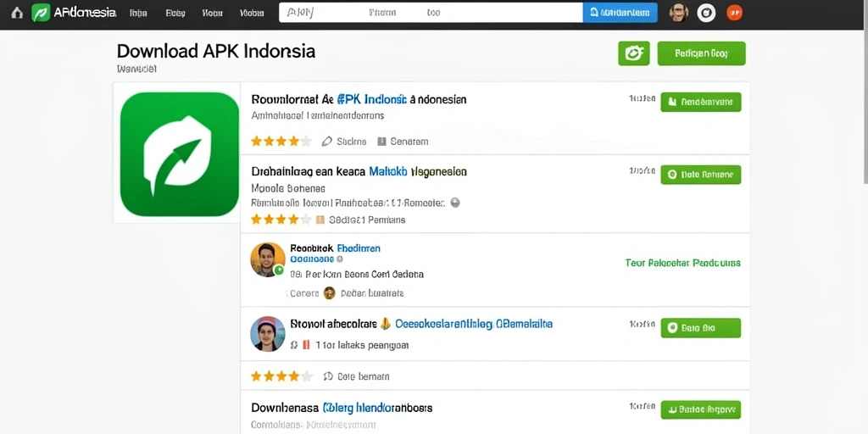868x434 pixels.
Task: Click the green badge on the Reonbitok avatar
Action: pyautogui.click(x=279, y=270)
